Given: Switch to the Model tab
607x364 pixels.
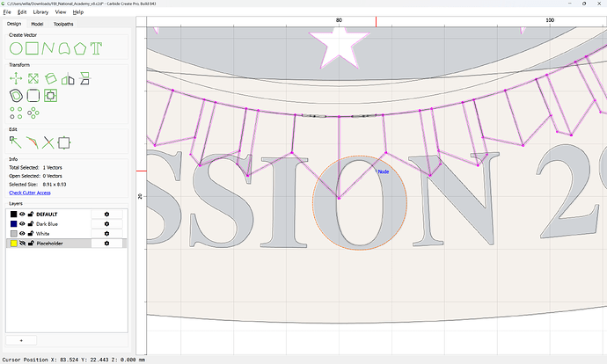Looking at the screenshot, I should coord(37,24).
